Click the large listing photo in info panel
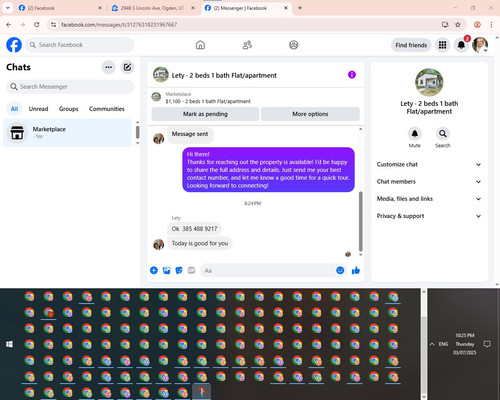This screenshot has height=400, width=500. point(429,82)
